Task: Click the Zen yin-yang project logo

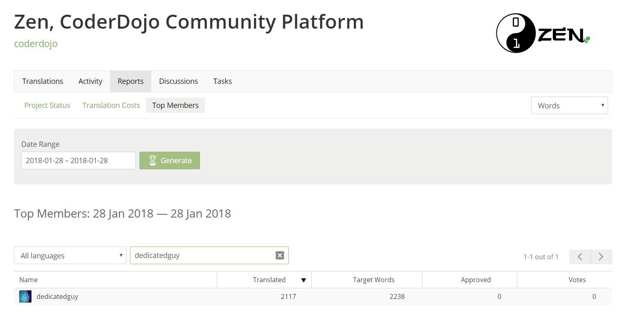Action: coord(543,33)
